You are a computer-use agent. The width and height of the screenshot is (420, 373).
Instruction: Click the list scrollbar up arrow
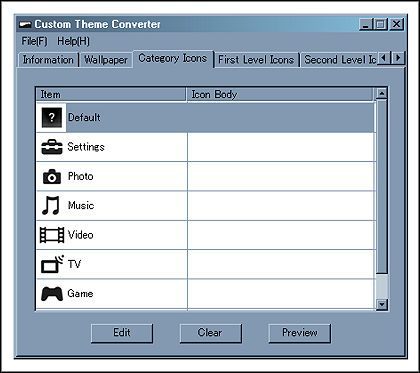(381, 93)
